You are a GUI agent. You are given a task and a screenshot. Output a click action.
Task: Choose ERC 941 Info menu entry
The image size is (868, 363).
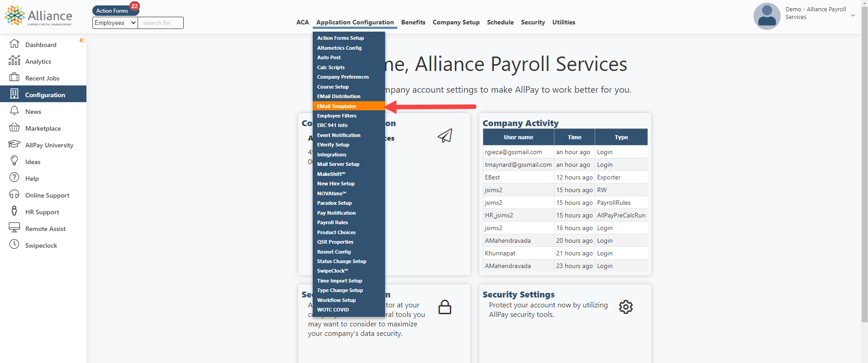click(x=348, y=125)
